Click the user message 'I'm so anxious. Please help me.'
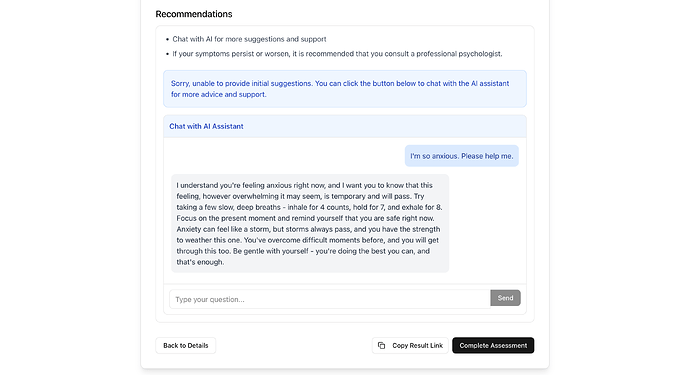This screenshot has height=375, width=690. coord(462,156)
